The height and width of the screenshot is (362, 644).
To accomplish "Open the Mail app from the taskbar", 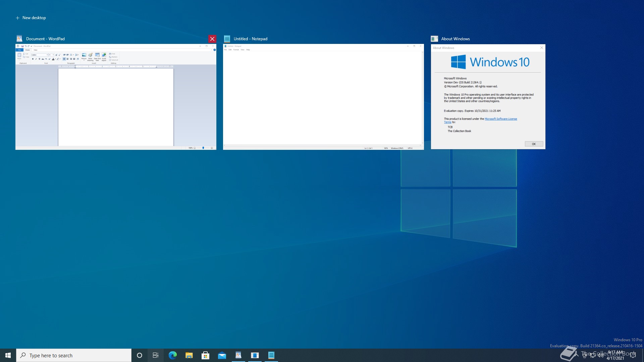I will [x=222, y=355].
